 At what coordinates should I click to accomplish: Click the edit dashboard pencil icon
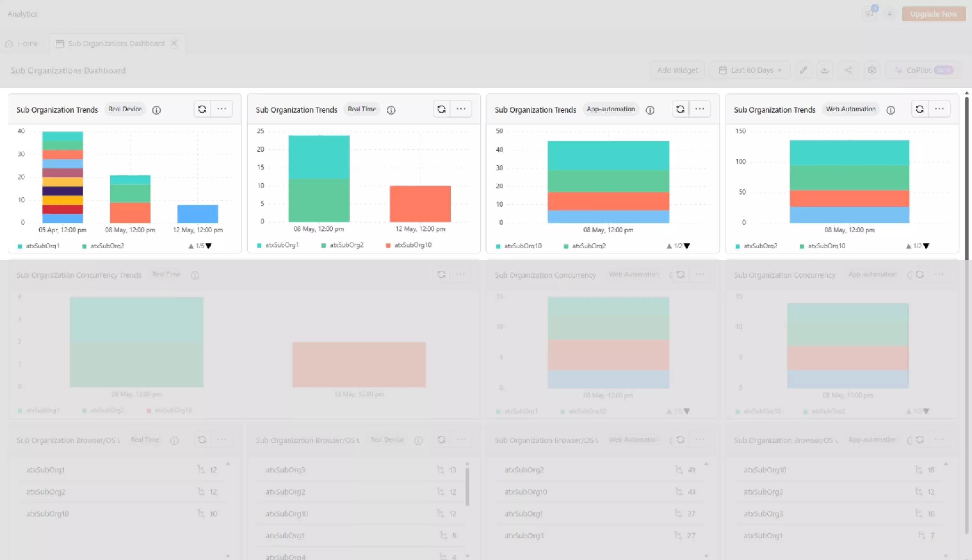803,70
